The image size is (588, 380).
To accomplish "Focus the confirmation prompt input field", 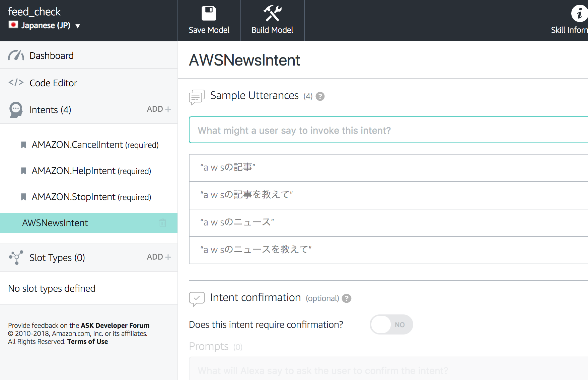I will (x=388, y=369).
